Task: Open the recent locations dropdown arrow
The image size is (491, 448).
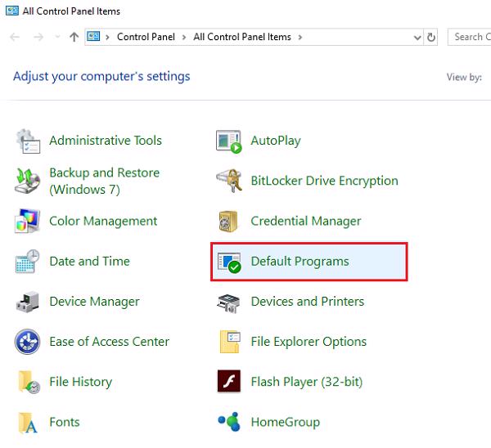Action: click(57, 37)
